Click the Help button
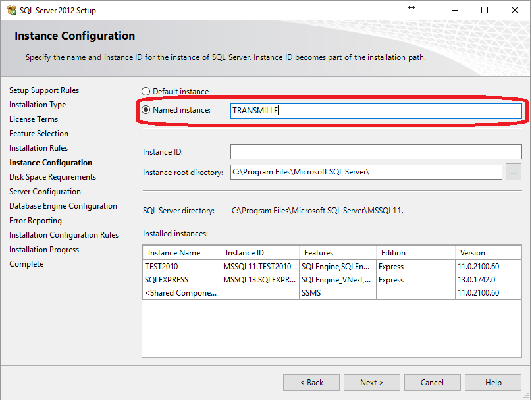The height and width of the screenshot is (401, 532). pyautogui.click(x=493, y=383)
